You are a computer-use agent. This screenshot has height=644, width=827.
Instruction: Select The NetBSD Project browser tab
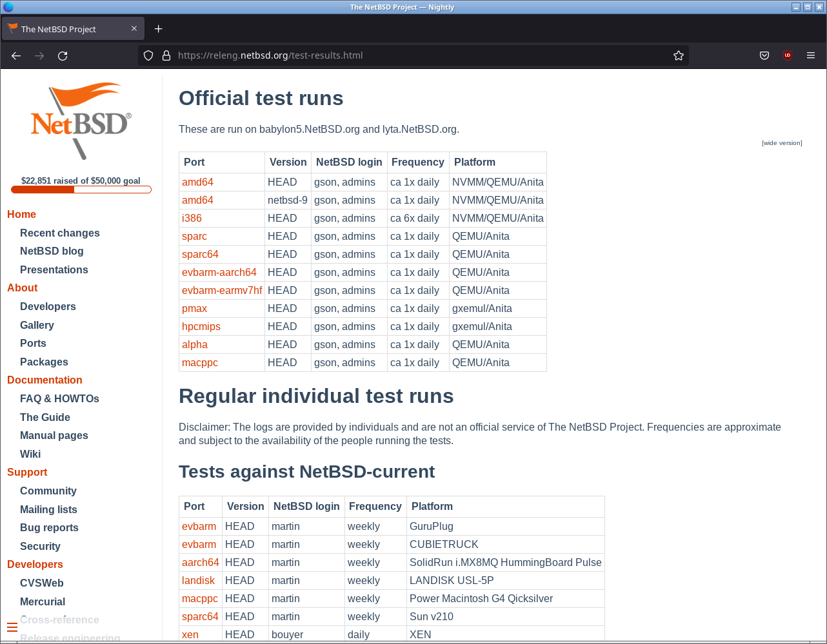coord(73,29)
